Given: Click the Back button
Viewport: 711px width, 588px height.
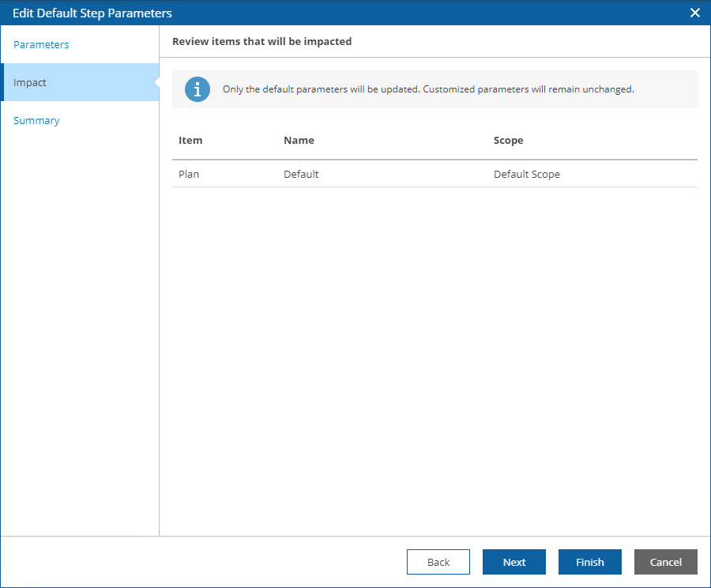Looking at the screenshot, I should tap(438, 561).
